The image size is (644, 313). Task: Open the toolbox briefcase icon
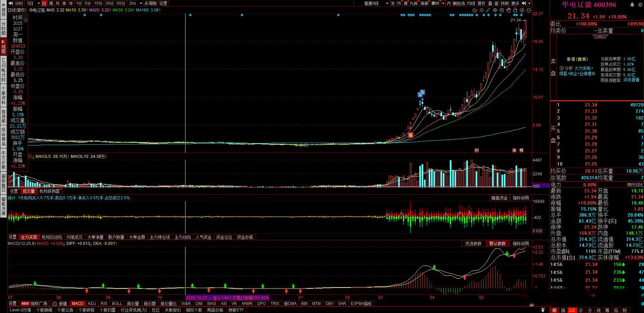[502, 10]
